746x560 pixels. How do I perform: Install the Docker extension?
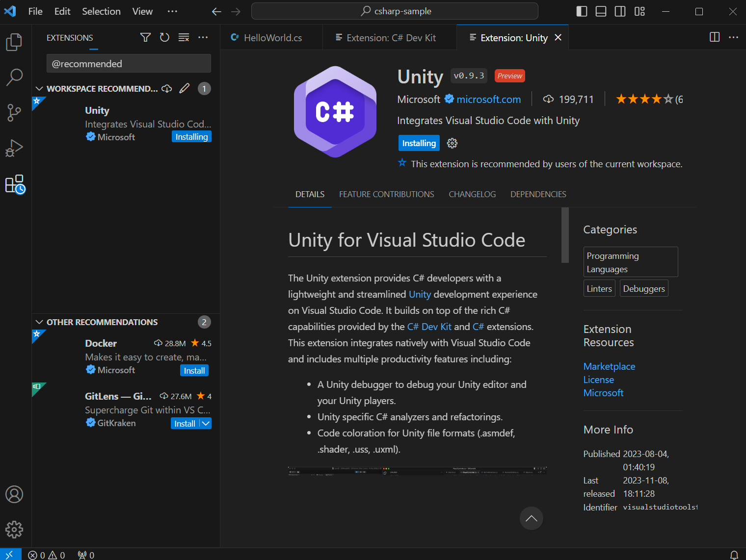(x=194, y=371)
